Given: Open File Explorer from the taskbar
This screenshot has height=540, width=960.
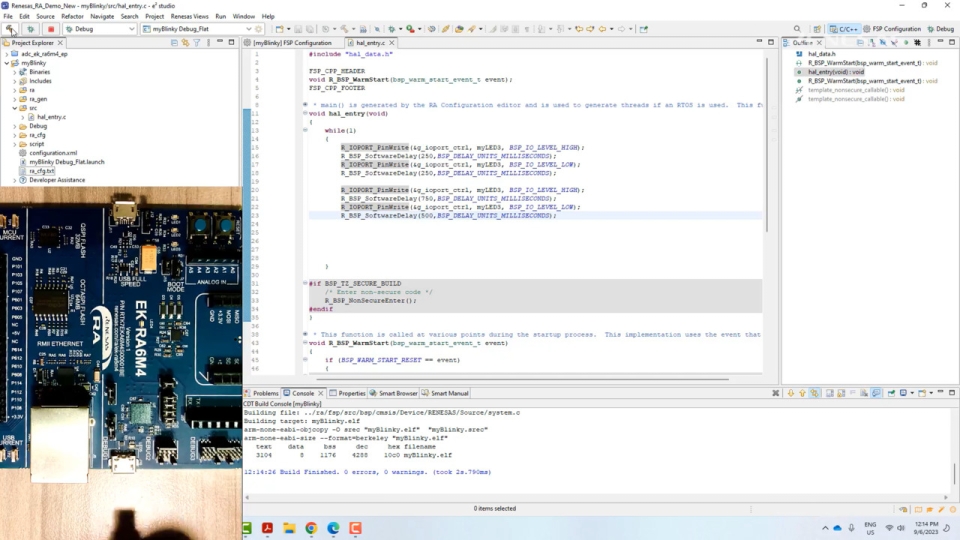Looking at the screenshot, I should tap(289, 528).
